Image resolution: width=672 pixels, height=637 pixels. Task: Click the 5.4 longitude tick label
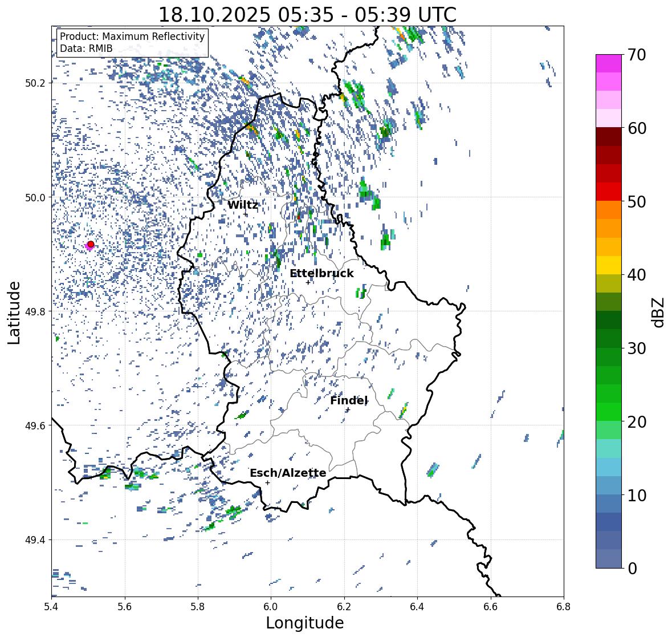coord(51,607)
